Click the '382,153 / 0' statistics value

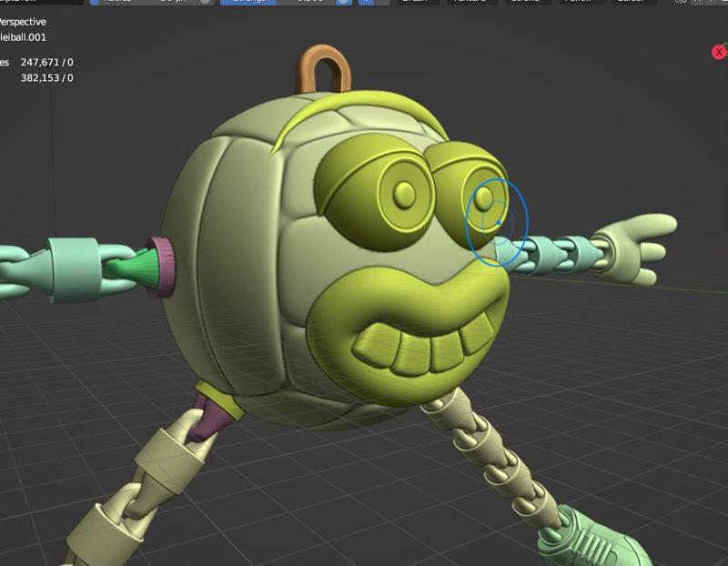(47, 77)
